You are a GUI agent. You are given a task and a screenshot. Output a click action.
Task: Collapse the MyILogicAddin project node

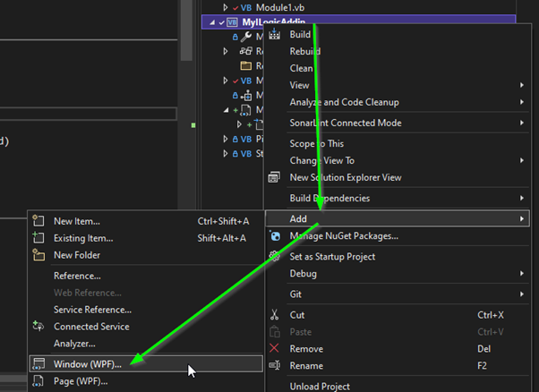pyautogui.click(x=212, y=22)
